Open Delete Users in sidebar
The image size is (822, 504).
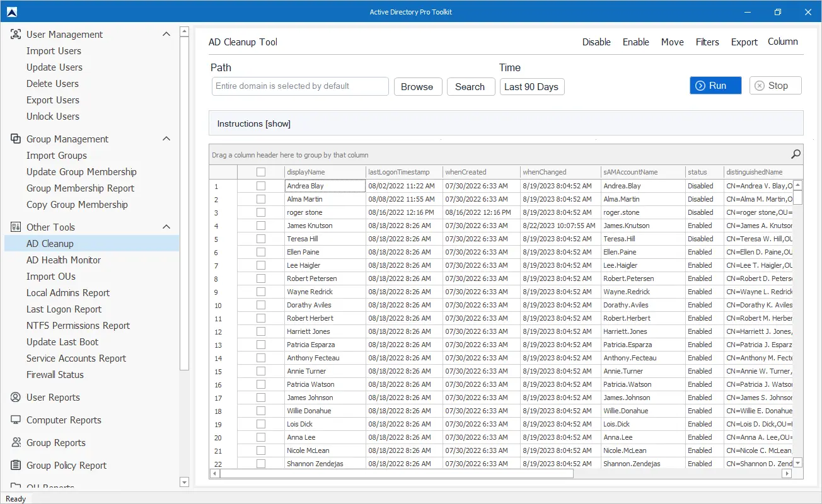[52, 84]
